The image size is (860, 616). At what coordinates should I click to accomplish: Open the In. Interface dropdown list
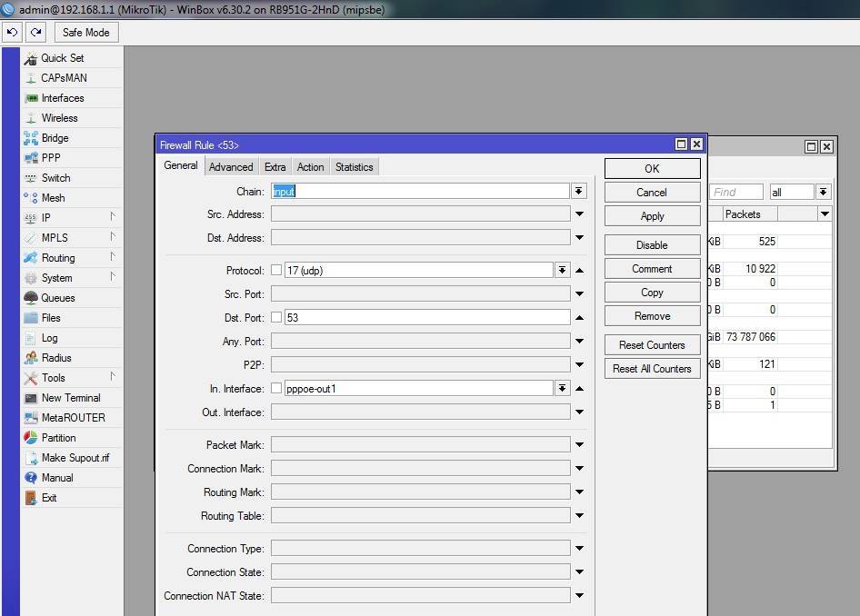click(563, 389)
